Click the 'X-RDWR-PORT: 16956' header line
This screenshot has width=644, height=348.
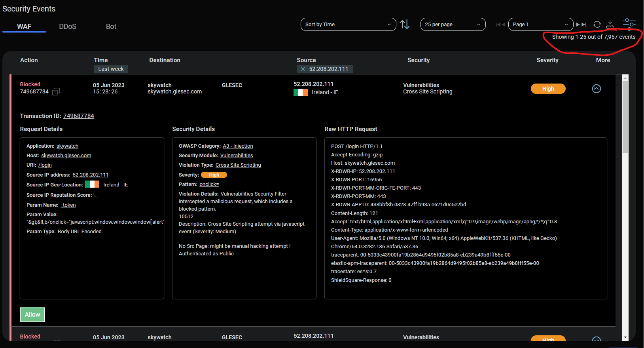[356, 180]
